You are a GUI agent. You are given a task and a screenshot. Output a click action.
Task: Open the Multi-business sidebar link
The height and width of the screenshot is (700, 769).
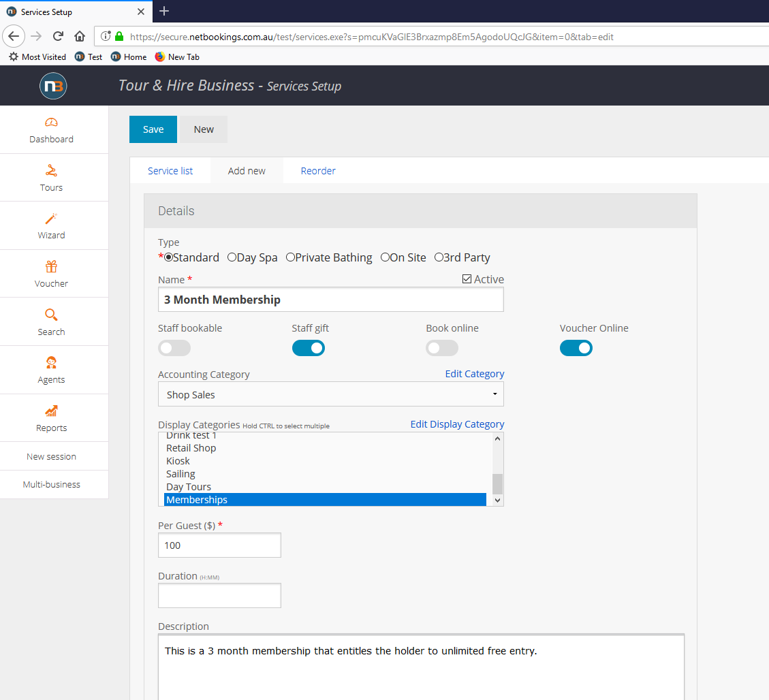point(52,484)
